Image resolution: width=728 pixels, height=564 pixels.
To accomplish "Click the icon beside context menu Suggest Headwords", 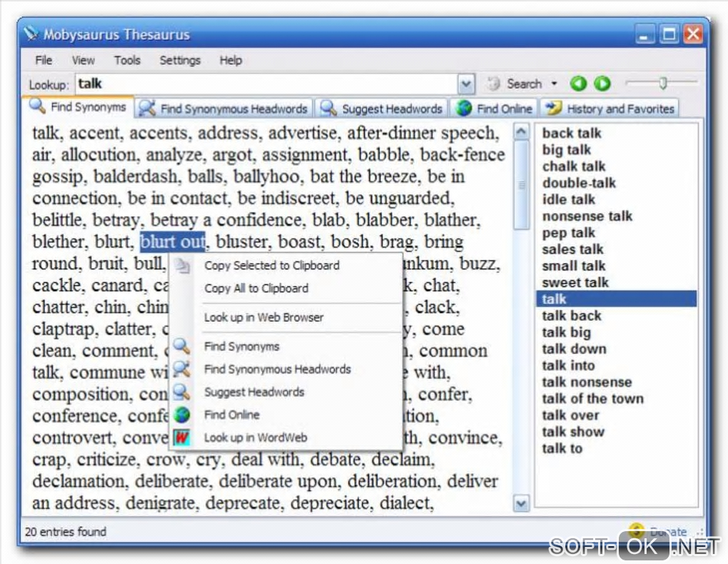I will pos(181,392).
